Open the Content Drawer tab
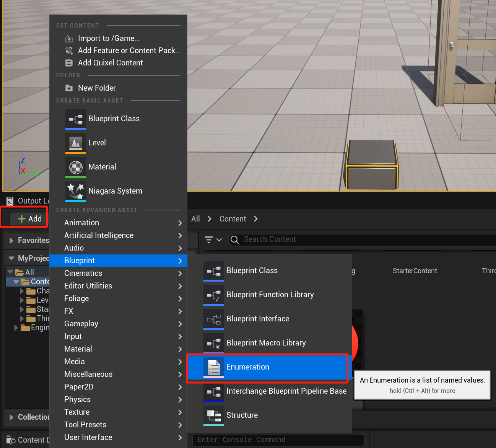Image resolution: width=496 pixels, height=448 pixels. (28, 440)
